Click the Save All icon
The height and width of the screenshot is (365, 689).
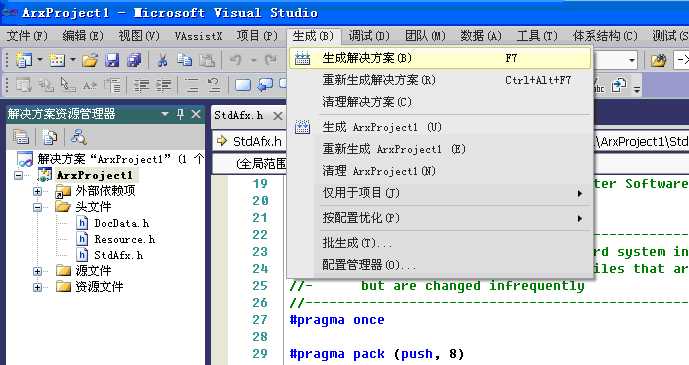tap(134, 60)
